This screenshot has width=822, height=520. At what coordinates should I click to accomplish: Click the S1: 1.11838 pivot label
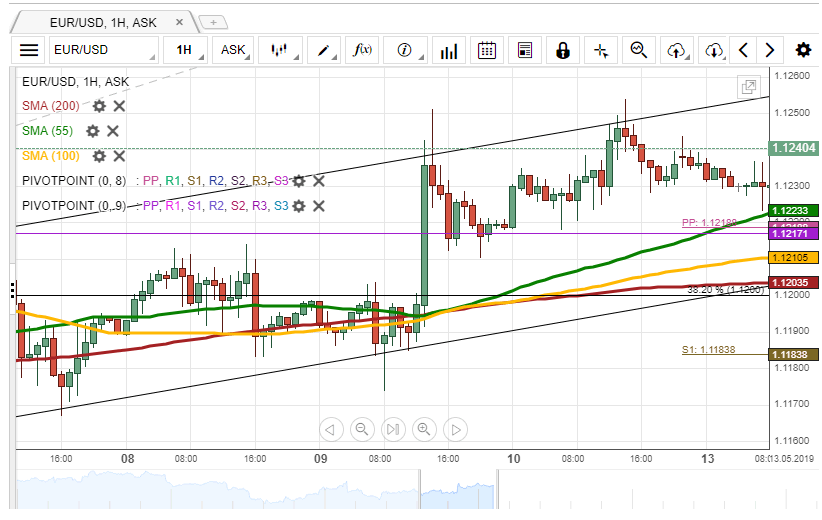[709, 350]
